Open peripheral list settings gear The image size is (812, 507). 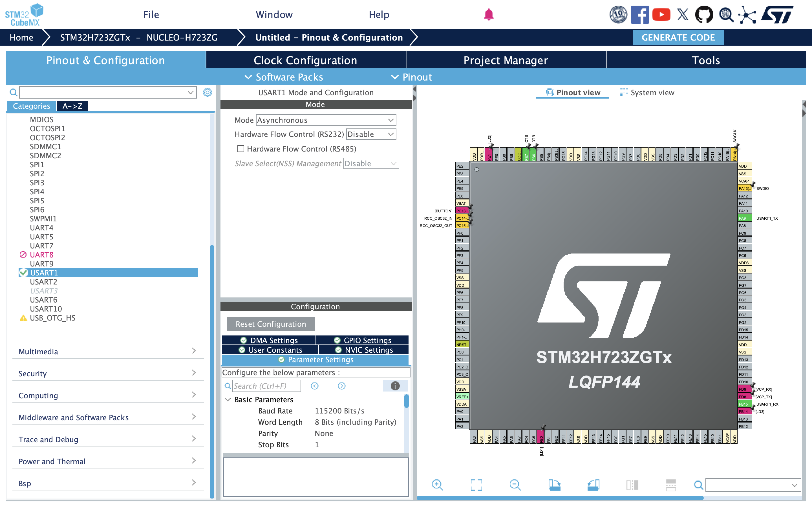click(x=207, y=93)
